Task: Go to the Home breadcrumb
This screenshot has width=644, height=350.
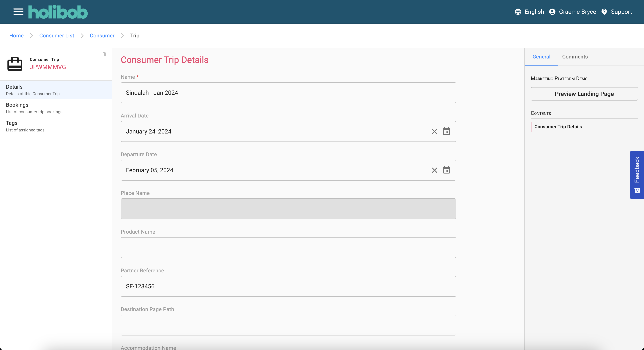Action: point(17,36)
